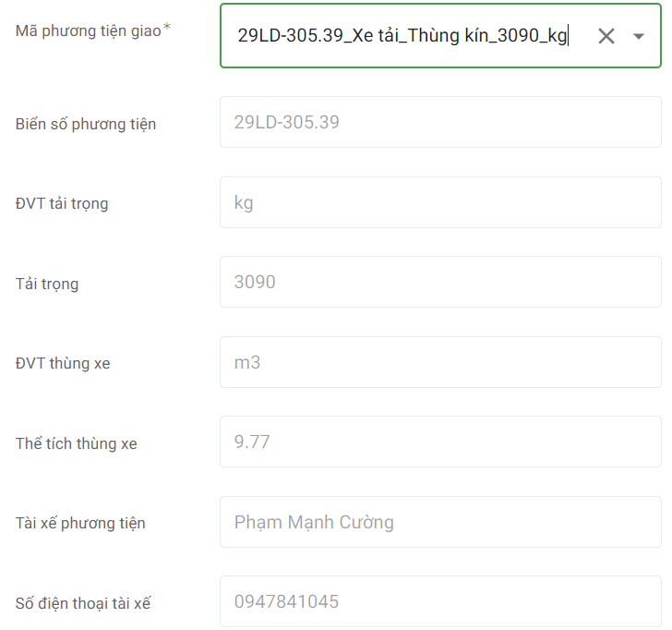Click the ĐVT tải trọng label
Viewport: 672px width, 630px height.
pos(62,203)
